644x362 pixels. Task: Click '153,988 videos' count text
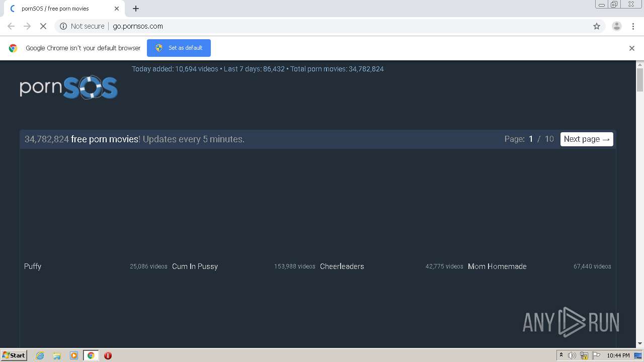point(295,266)
